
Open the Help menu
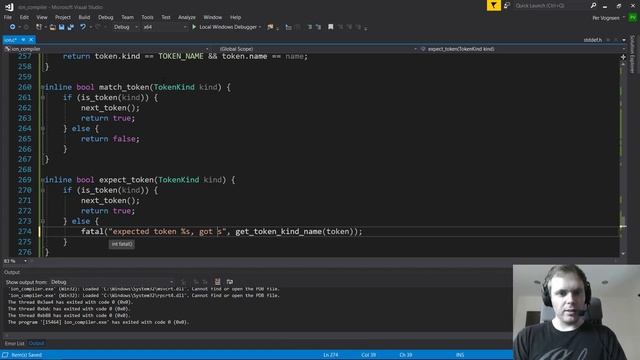[x=236, y=17]
